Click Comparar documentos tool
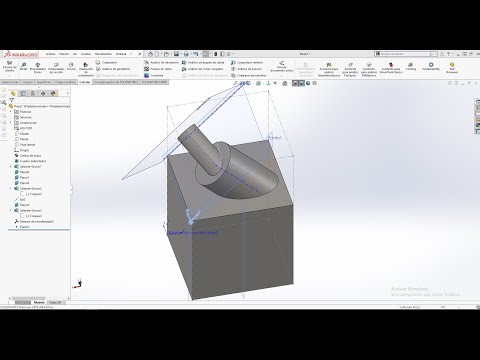This screenshot has width=480, height=360. pos(249,75)
